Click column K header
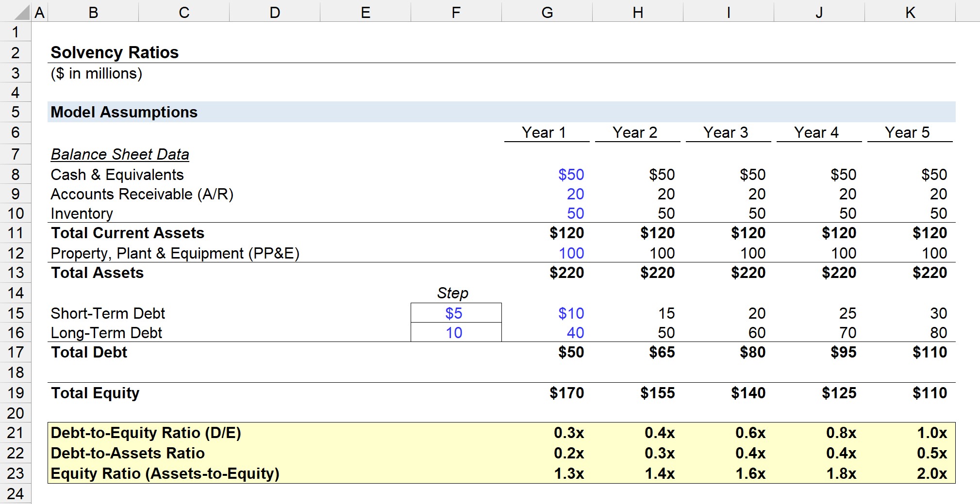 910,12
